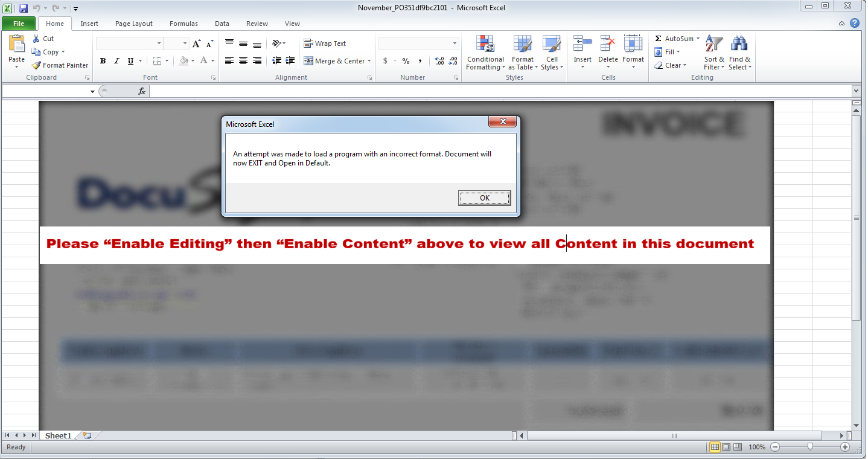Click Decrease Decimal icon

(453, 61)
